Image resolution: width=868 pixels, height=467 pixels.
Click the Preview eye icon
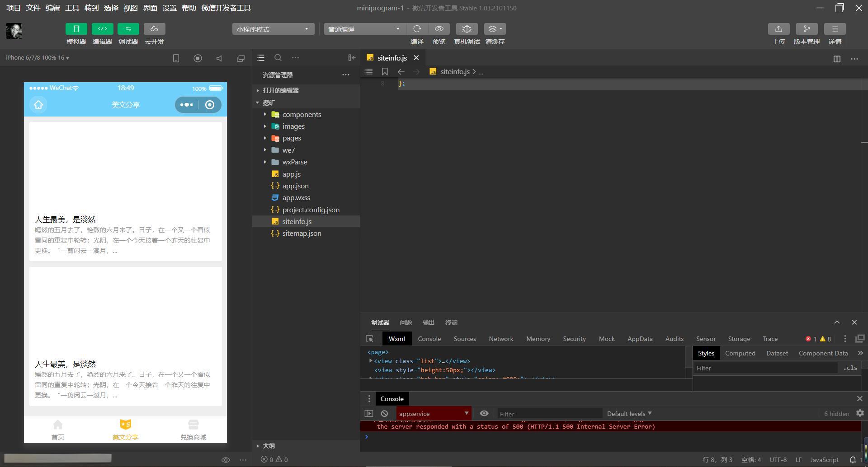click(439, 29)
